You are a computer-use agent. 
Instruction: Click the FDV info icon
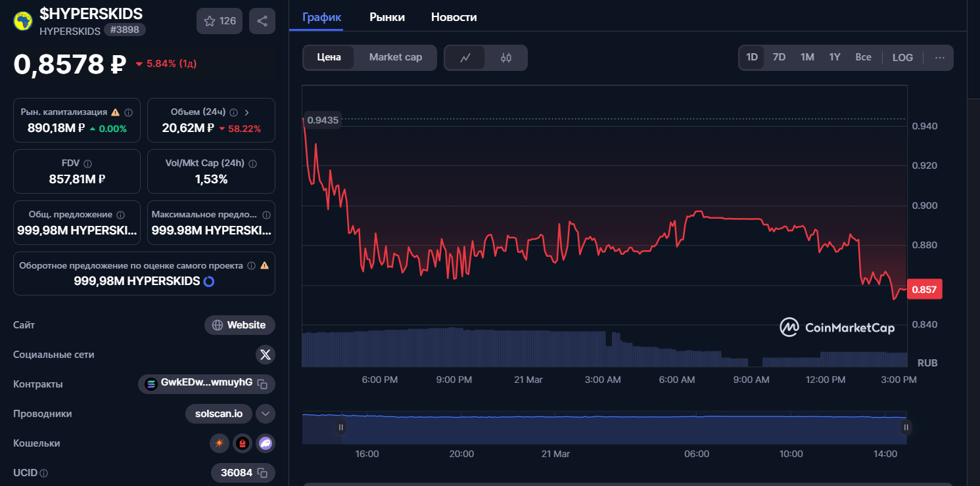click(88, 164)
